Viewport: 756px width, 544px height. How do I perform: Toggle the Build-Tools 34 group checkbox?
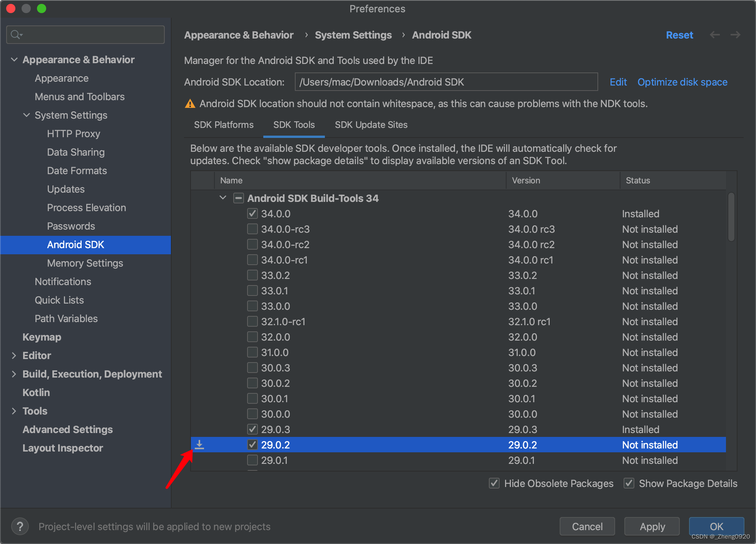[239, 198]
